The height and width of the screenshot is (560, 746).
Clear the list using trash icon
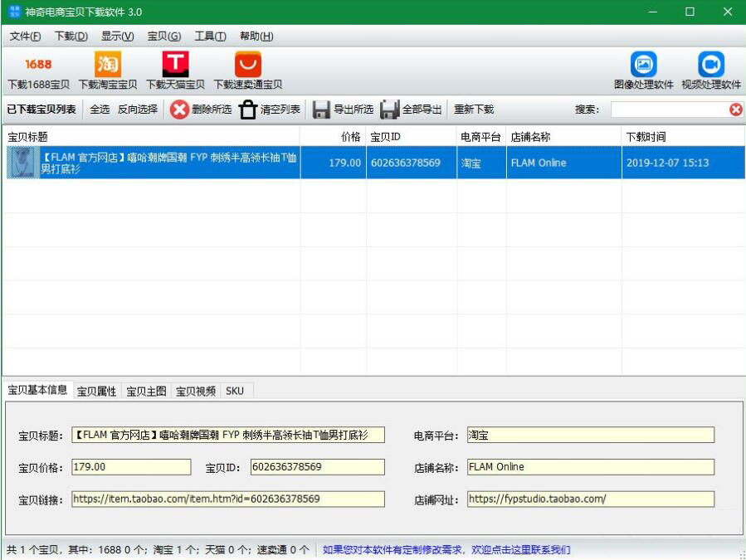[248, 110]
